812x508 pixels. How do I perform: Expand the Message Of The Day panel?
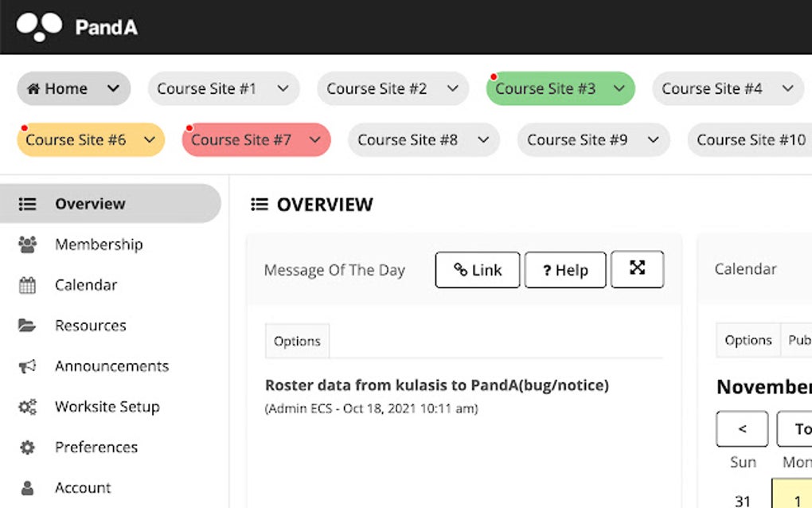click(637, 269)
